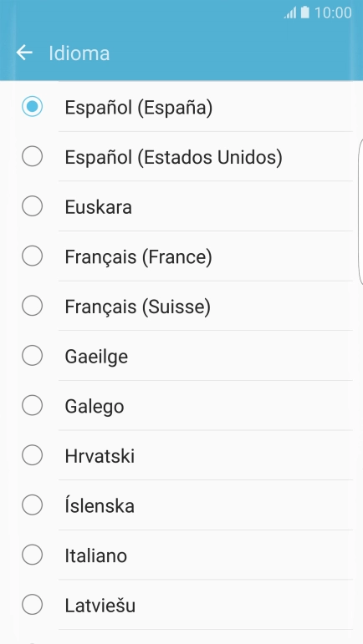Select the Français (France) radio button

coord(32,256)
